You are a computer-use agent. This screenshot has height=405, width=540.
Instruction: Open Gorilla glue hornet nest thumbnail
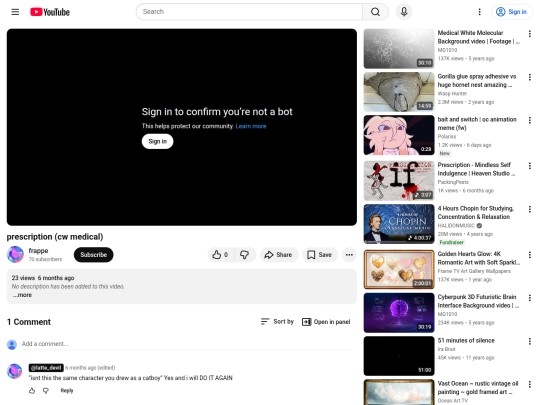pos(399,92)
